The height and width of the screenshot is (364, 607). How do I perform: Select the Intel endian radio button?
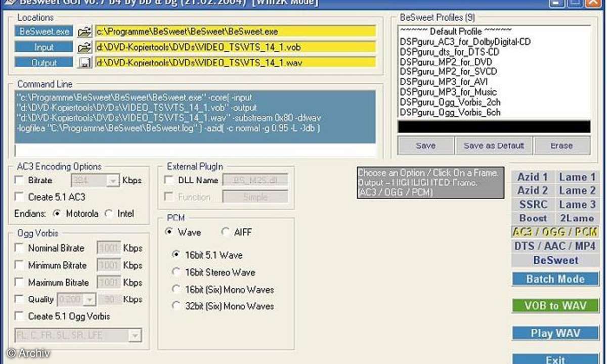tap(108, 213)
